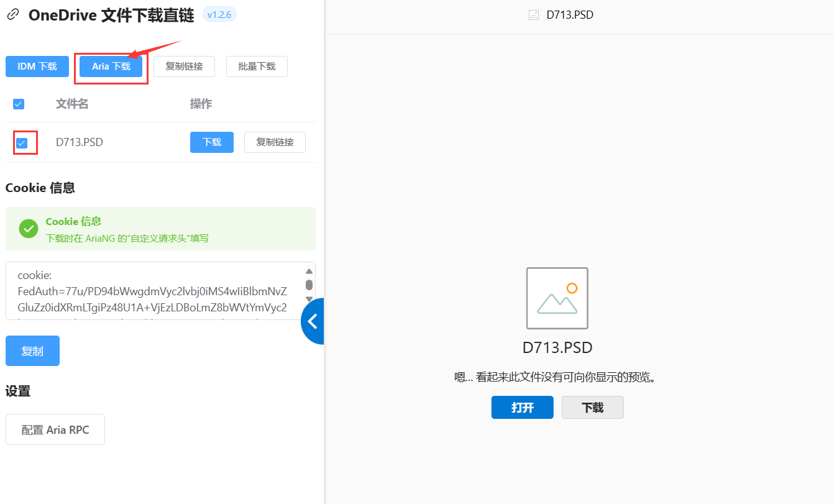Click small file icon next to D713.PSD header

click(x=533, y=15)
